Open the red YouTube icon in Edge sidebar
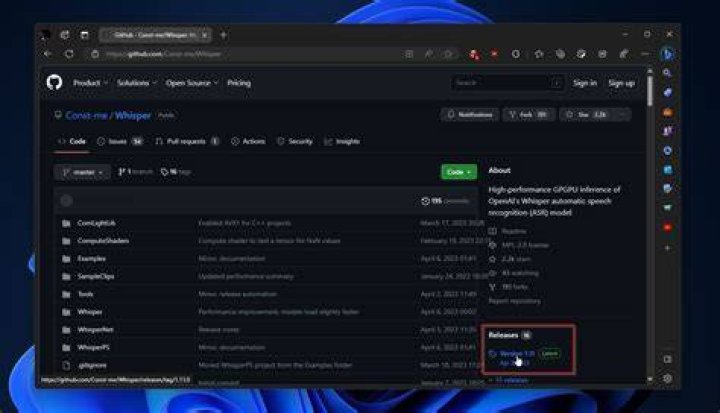The width and height of the screenshot is (720, 413). (668, 228)
